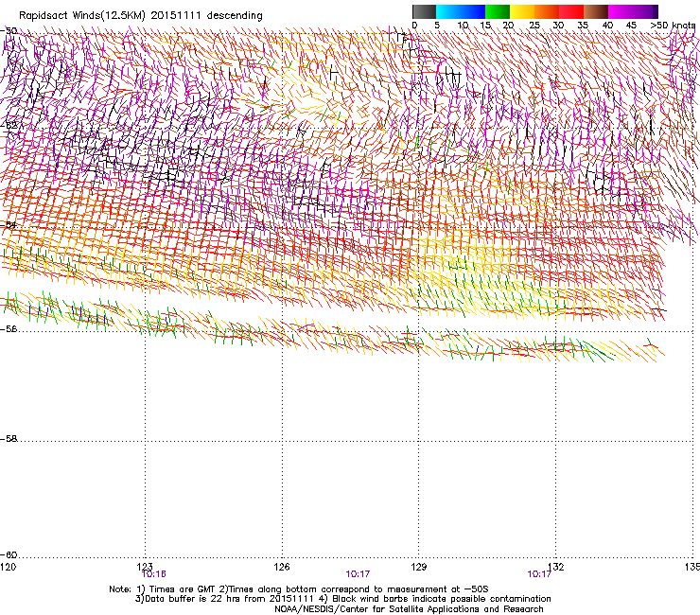The height and width of the screenshot is (615, 700).
Task: Click the longitude label 129
Action: 419,567
